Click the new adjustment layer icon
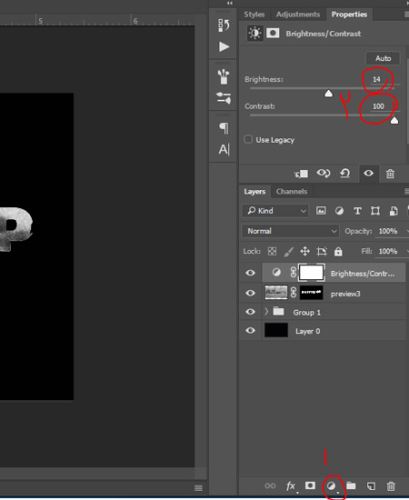 click(331, 486)
